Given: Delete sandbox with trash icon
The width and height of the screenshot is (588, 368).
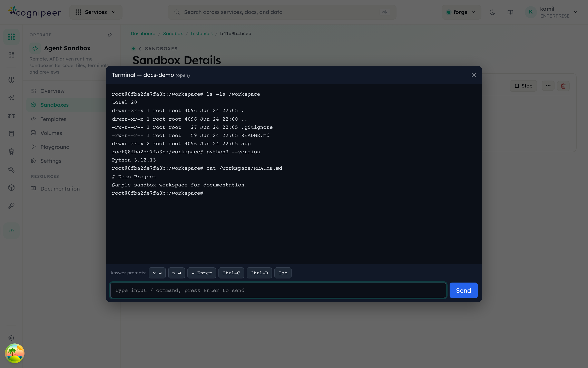Looking at the screenshot, I should coord(563,86).
